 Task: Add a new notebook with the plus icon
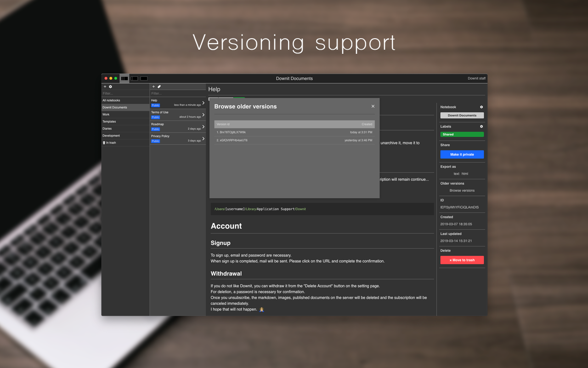tap(105, 86)
